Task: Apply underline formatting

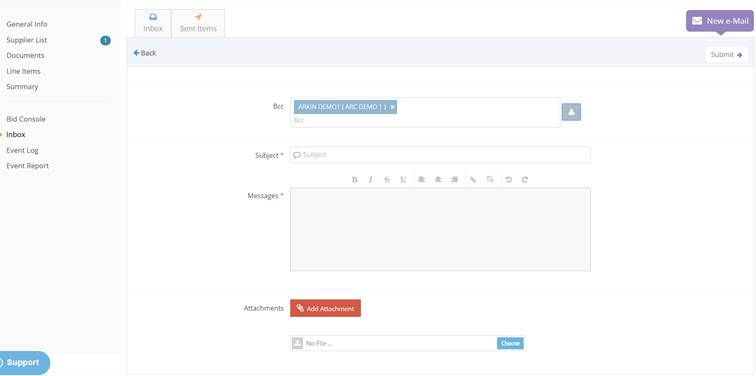Action: pyautogui.click(x=403, y=179)
